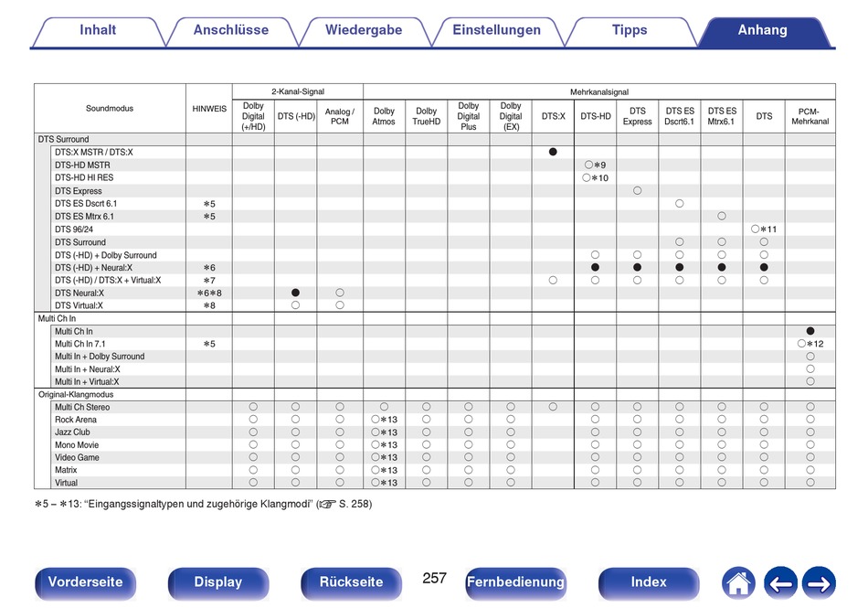Open the Fernbedienung button
The image size is (868, 608).
[515, 582]
